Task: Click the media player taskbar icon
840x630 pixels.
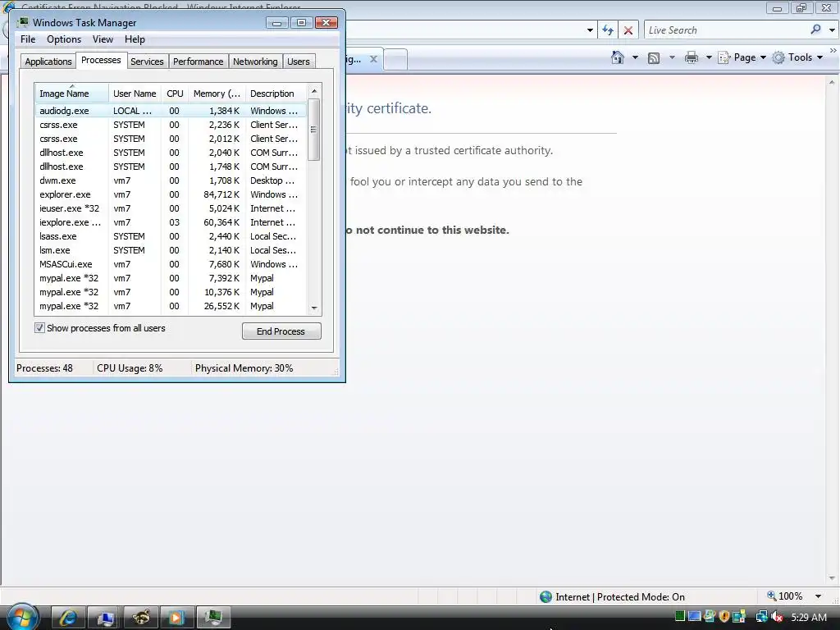Action: point(176,618)
